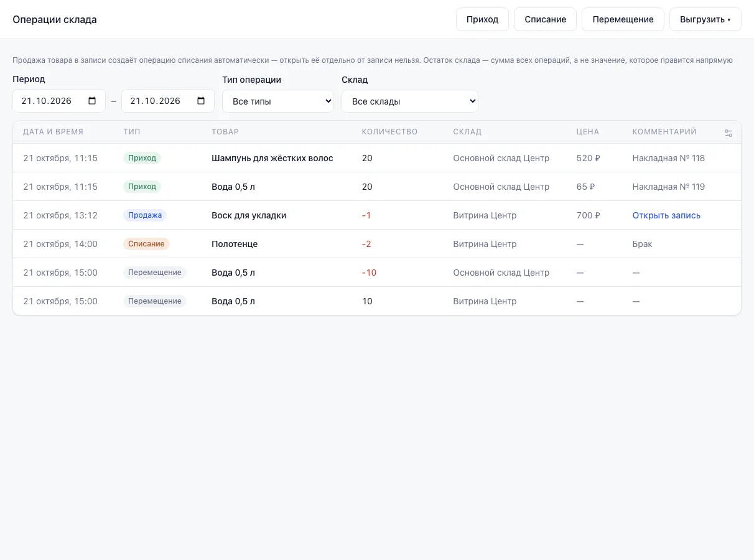The image size is (754, 560).
Task: Click the 21 октября, 13:12 timestamp
Action: tap(60, 215)
